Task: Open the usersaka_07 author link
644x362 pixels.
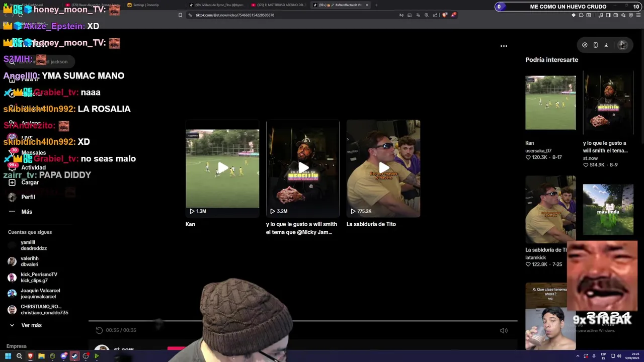Action: click(x=538, y=150)
